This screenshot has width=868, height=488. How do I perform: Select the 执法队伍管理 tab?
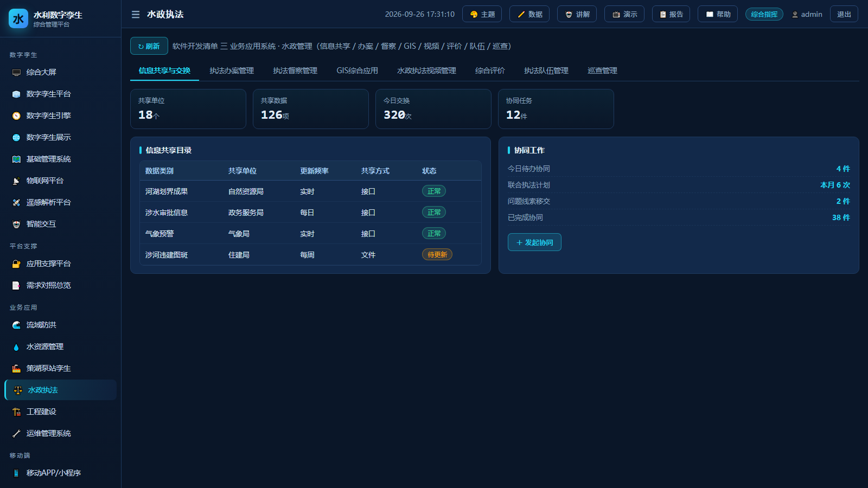coord(546,70)
